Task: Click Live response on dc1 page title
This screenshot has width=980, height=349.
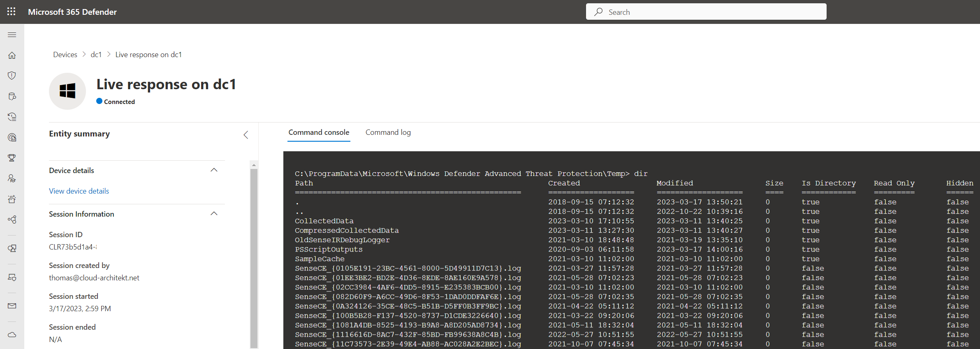Action: click(166, 84)
